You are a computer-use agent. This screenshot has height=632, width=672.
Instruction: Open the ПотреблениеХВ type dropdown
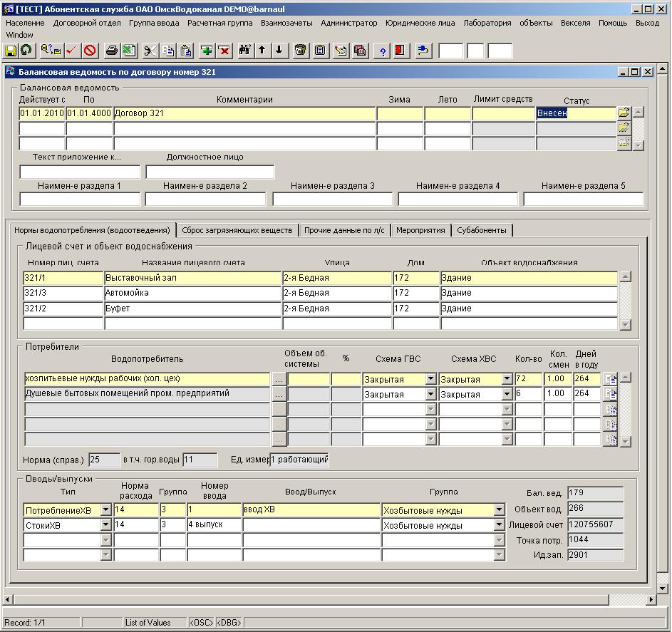coord(106,510)
